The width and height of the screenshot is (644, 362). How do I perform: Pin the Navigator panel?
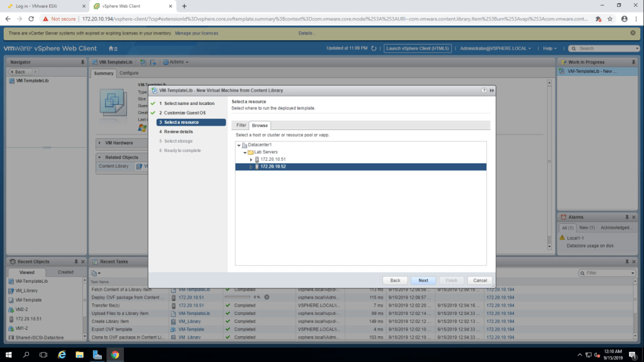click(x=82, y=62)
